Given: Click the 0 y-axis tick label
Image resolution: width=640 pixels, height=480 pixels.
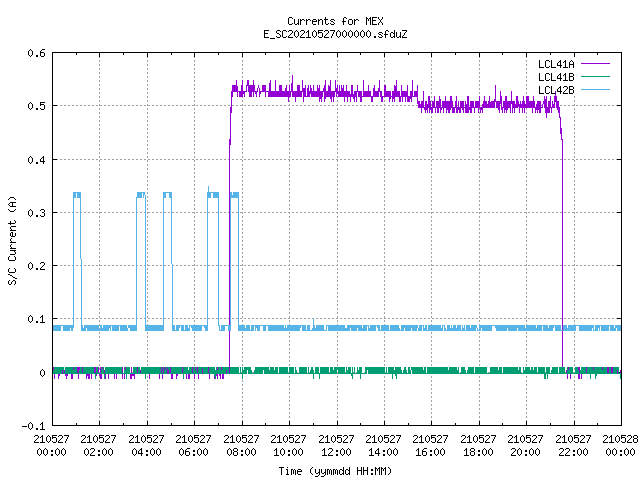Looking at the screenshot, I should click(x=42, y=373).
